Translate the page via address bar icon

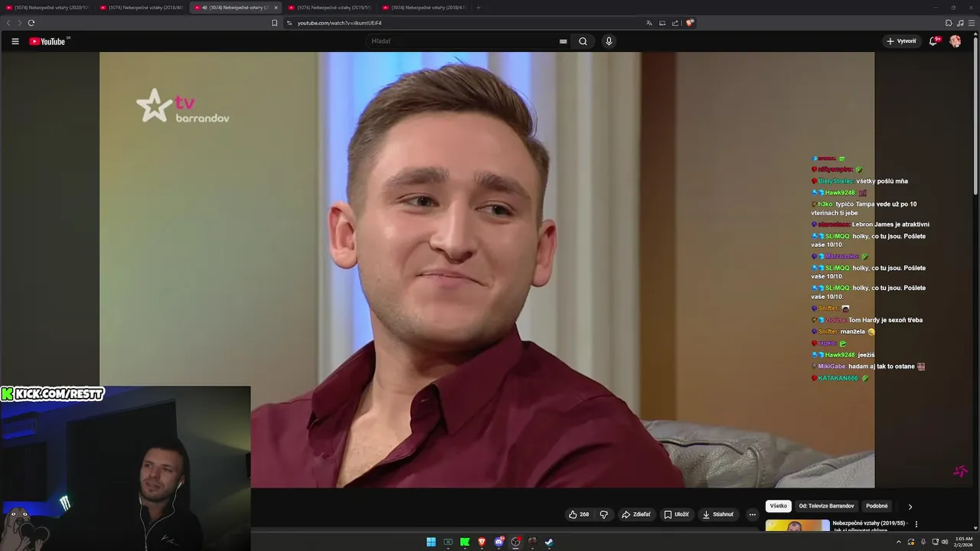click(x=649, y=23)
